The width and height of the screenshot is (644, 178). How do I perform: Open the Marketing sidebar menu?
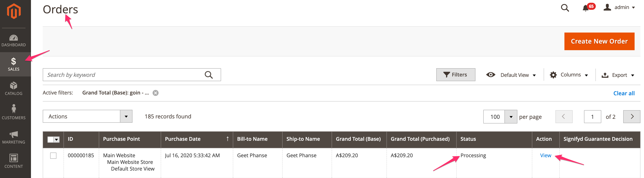click(14, 137)
